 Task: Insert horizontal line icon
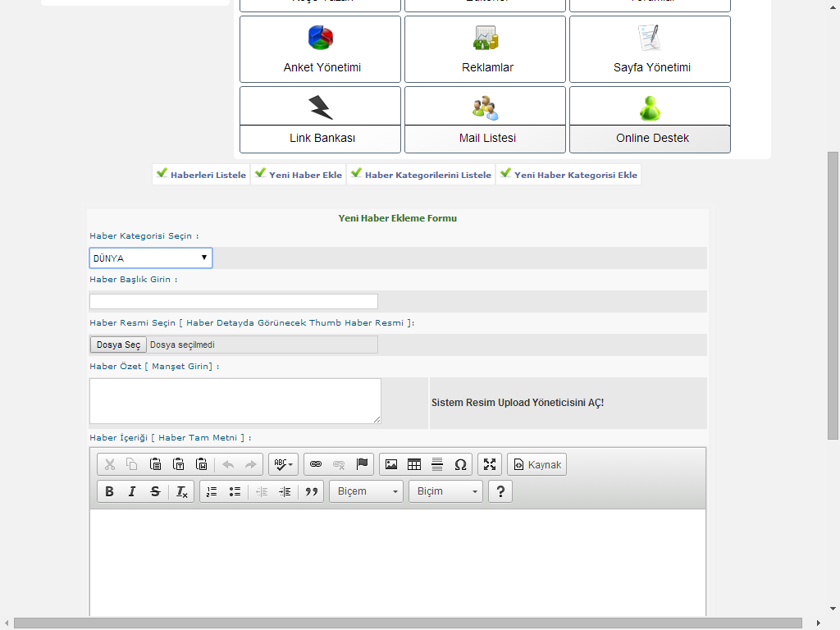pyautogui.click(x=437, y=464)
